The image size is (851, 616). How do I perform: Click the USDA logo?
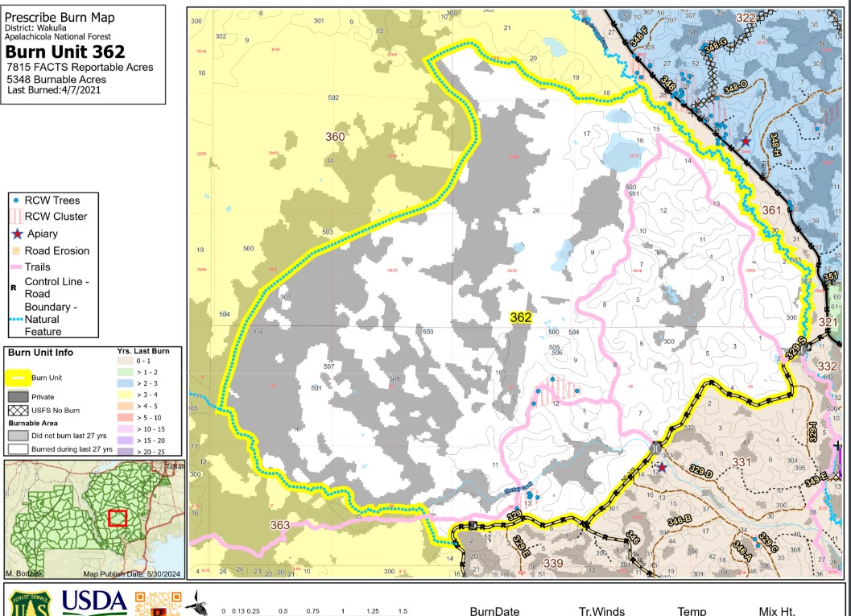(x=94, y=602)
